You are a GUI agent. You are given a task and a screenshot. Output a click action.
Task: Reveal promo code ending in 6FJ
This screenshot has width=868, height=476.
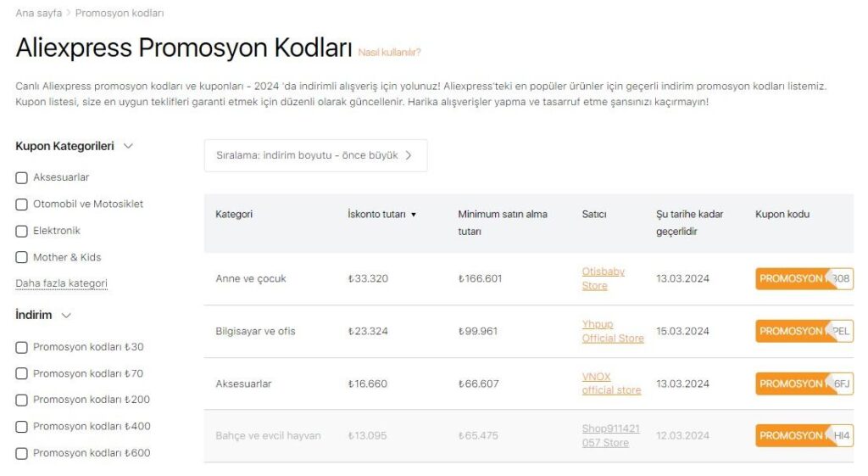coord(804,384)
